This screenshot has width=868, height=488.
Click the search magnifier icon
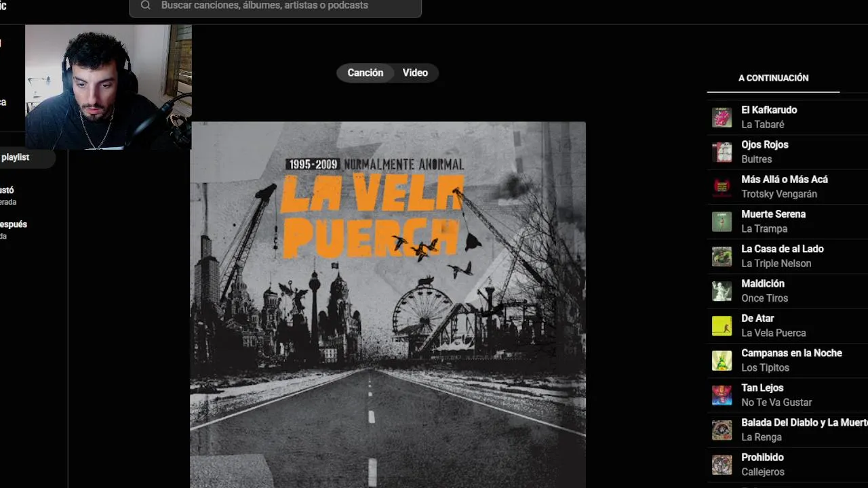[x=145, y=5]
